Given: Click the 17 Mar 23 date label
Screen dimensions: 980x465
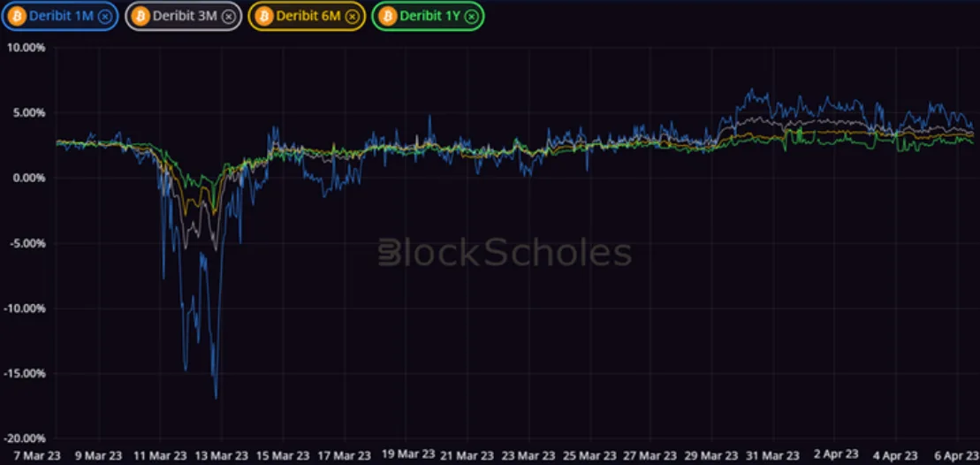Looking at the screenshot, I should point(343,455).
